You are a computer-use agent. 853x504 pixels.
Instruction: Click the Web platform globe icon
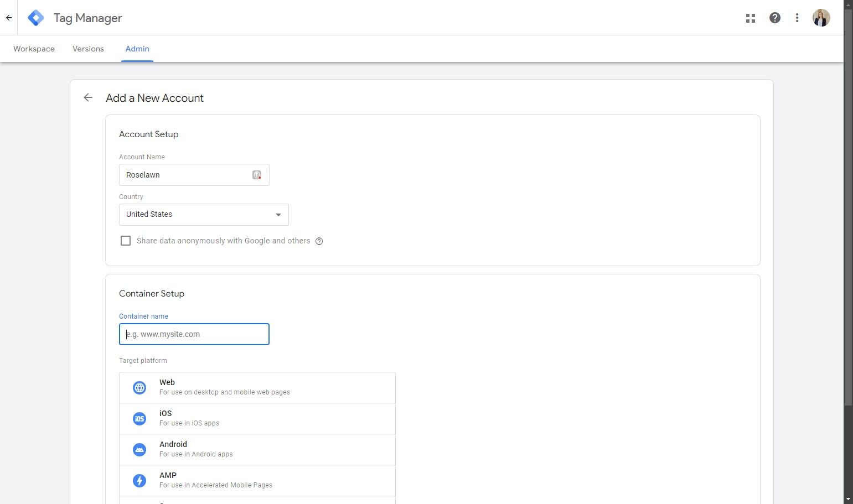139,388
